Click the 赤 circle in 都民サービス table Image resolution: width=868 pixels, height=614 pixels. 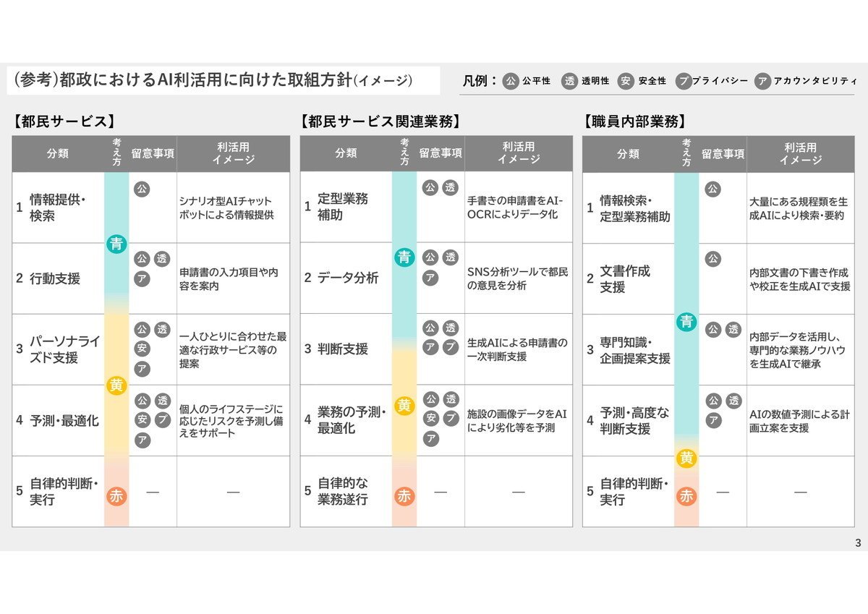point(116,496)
